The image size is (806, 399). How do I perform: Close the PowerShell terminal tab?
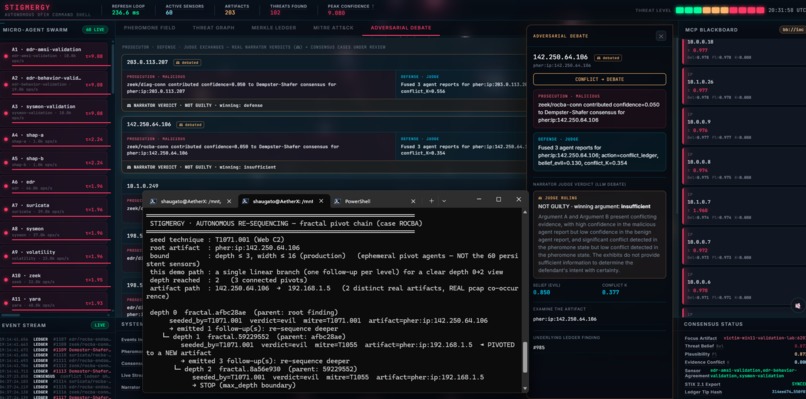click(x=413, y=202)
